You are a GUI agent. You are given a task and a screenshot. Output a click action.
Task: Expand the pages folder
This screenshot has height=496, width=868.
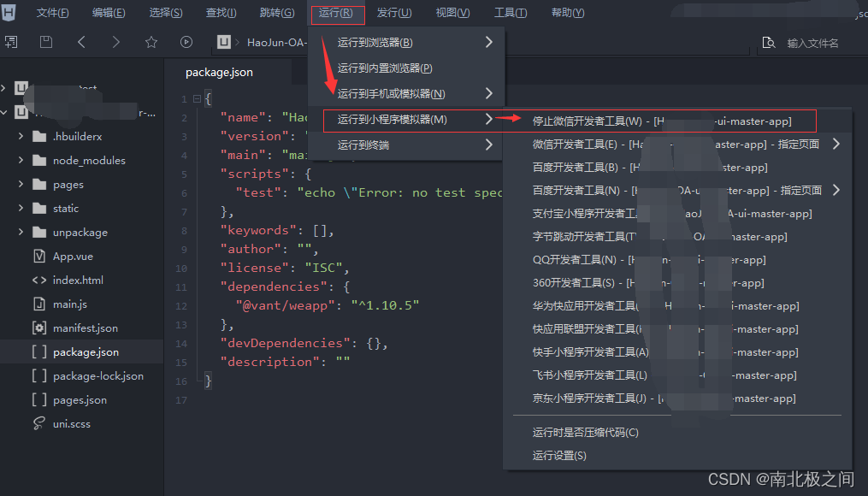click(x=21, y=184)
